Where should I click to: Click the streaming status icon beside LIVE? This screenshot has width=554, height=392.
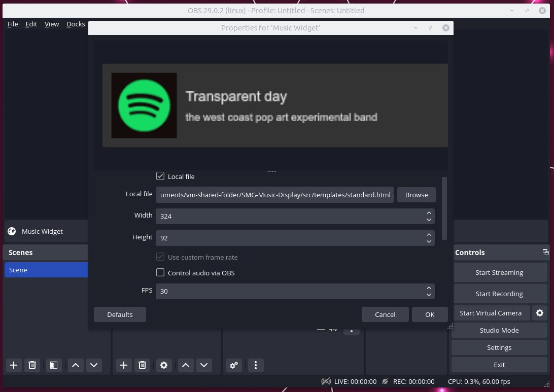click(326, 381)
